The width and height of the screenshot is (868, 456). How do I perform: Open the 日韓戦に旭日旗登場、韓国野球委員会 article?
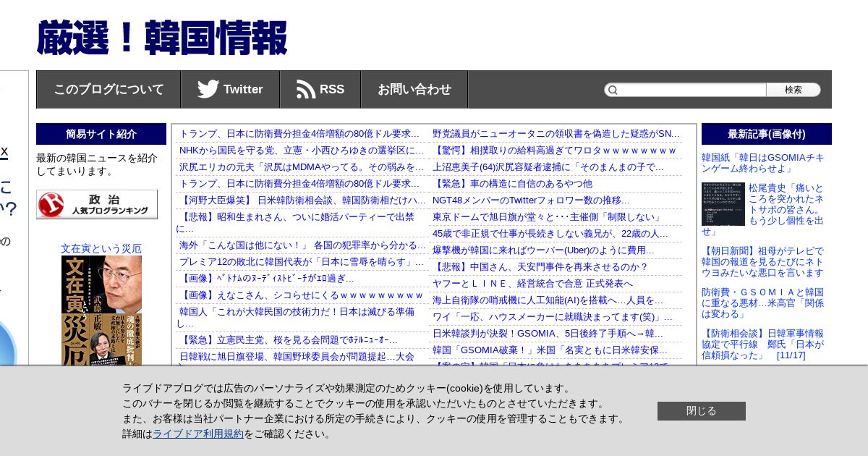pyautogui.click(x=296, y=356)
